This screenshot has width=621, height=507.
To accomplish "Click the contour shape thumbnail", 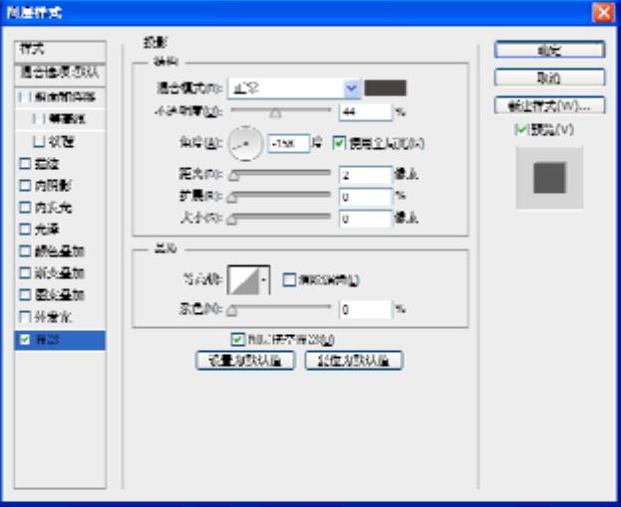I will click(x=244, y=280).
